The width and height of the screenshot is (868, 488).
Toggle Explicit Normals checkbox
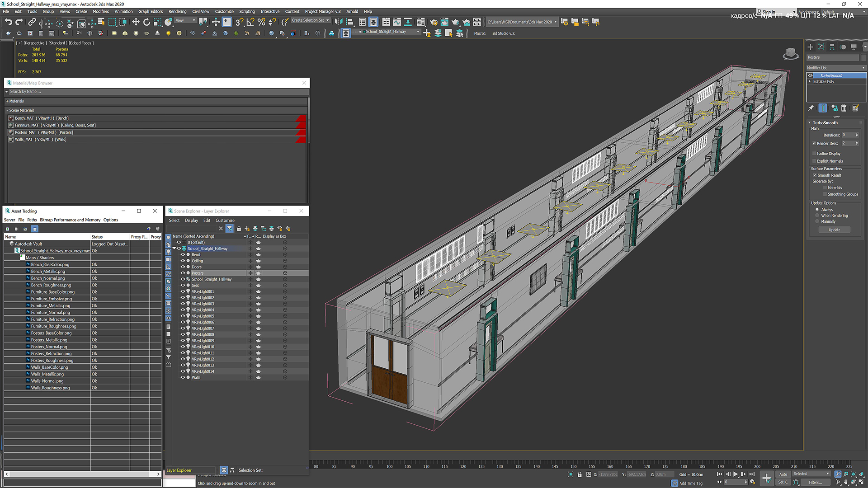[814, 161]
